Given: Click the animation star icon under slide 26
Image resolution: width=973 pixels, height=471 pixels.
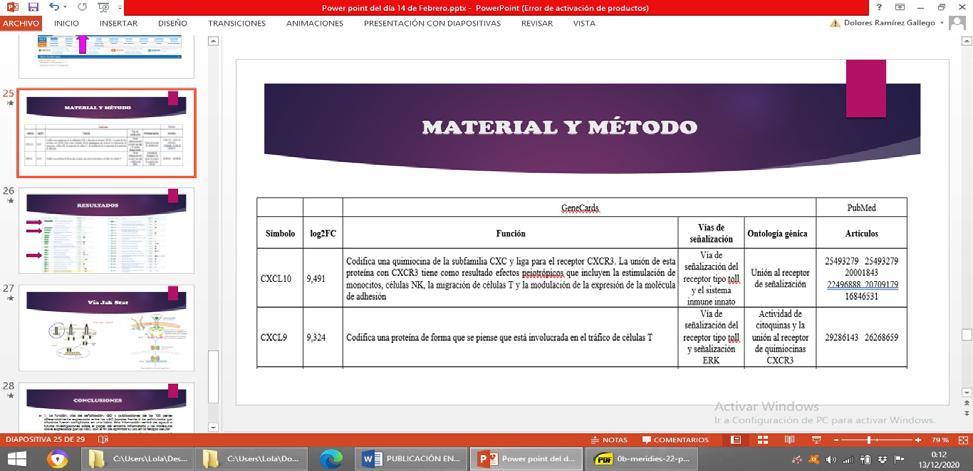Looking at the screenshot, I should tap(9, 201).
